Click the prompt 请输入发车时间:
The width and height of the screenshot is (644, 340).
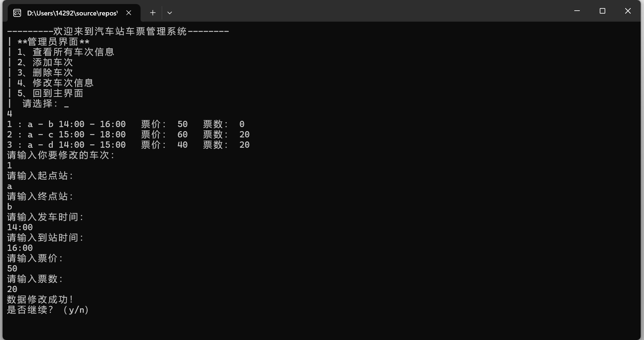click(x=45, y=217)
